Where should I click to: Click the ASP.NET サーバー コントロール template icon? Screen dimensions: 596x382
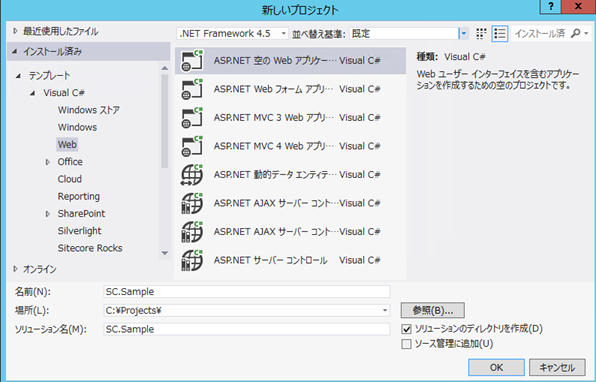tap(192, 260)
